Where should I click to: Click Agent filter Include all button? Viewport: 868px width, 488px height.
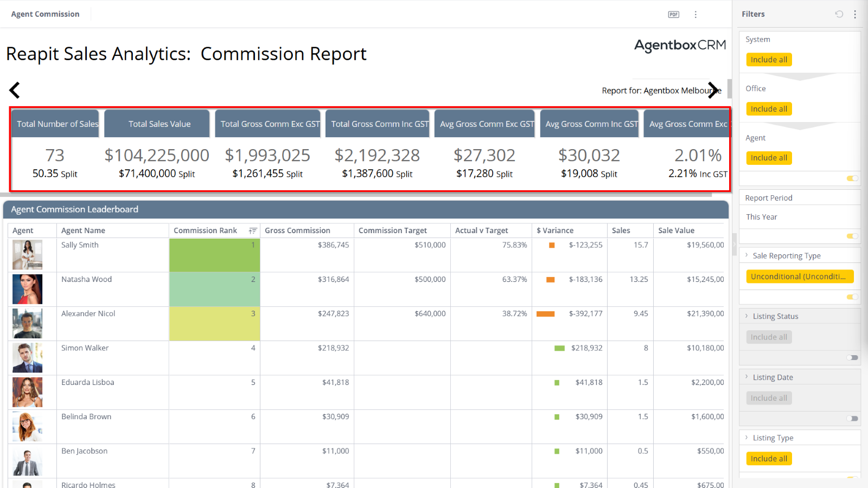769,158
